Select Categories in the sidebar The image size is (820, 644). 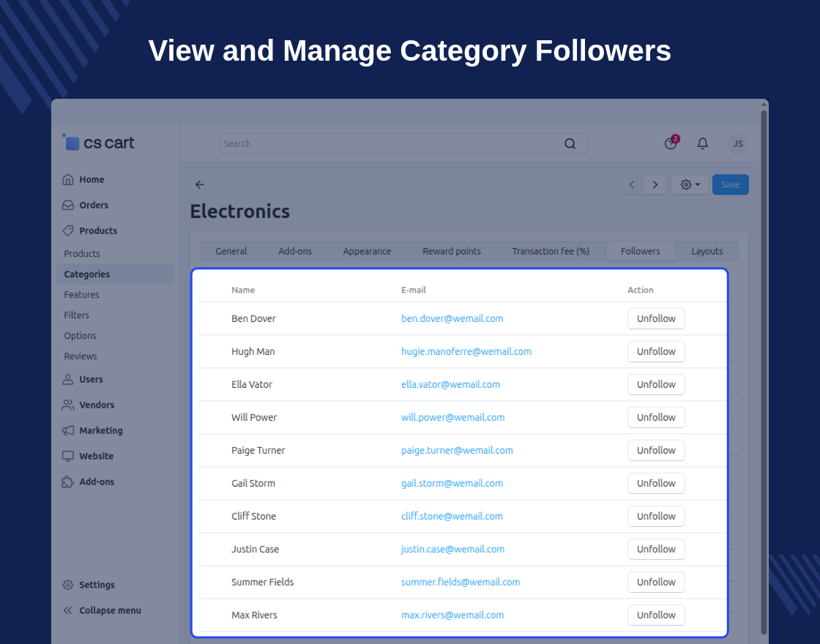115,274
